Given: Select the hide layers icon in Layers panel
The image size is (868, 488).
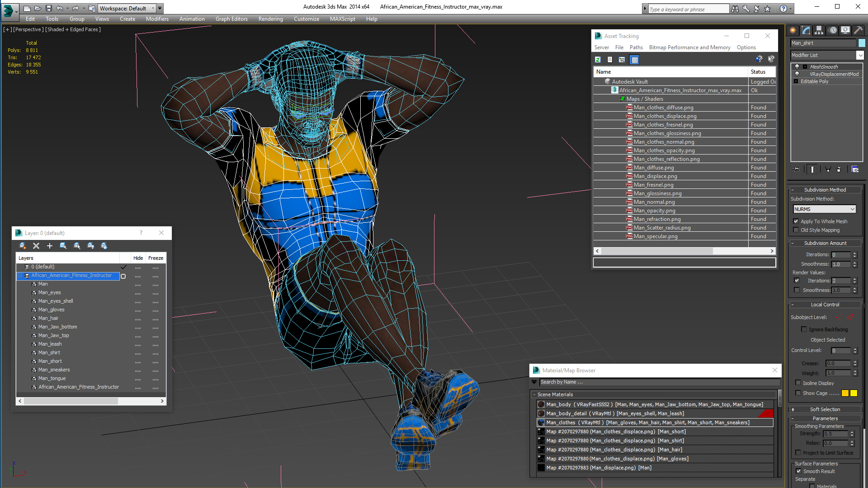Looking at the screenshot, I should click(90, 245).
